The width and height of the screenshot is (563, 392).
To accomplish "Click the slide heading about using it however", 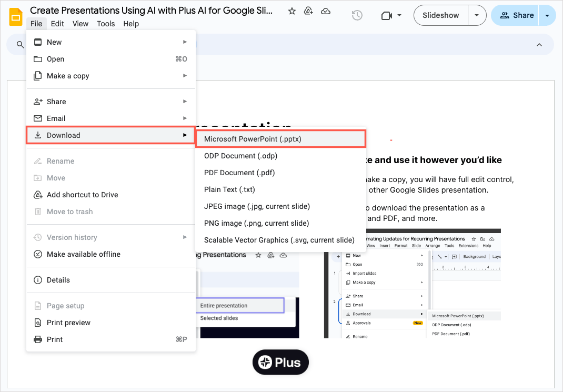I will pyautogui.click(x=434, y=160).
